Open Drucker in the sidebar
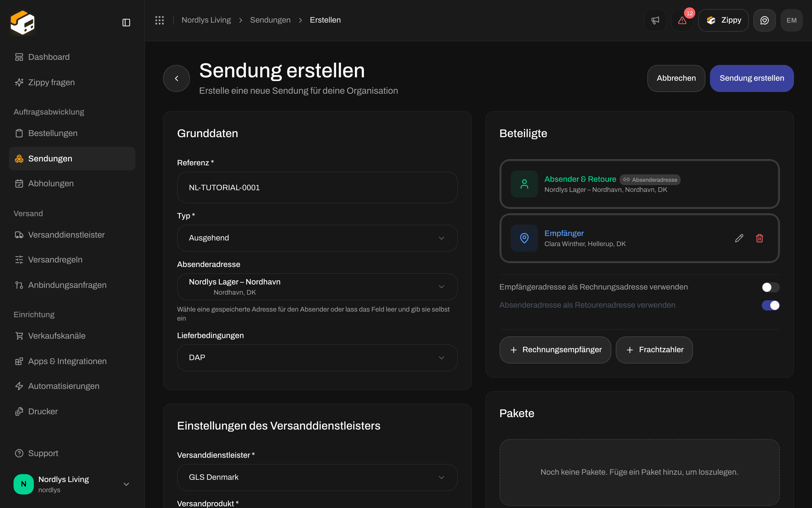The image size is (812, 508). [x=72, y=411]
